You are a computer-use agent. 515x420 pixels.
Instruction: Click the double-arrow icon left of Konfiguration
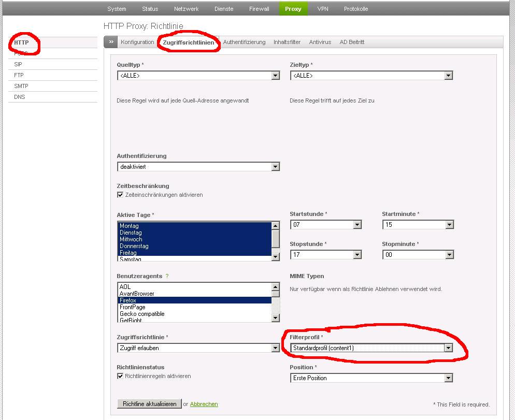[111, 42]
